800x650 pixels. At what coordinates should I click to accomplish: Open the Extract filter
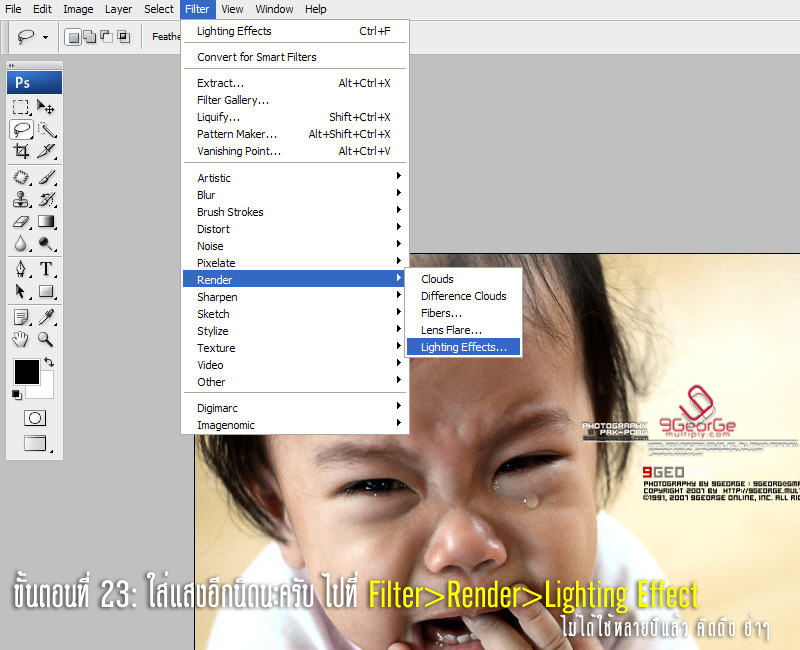tap(295, 83)
